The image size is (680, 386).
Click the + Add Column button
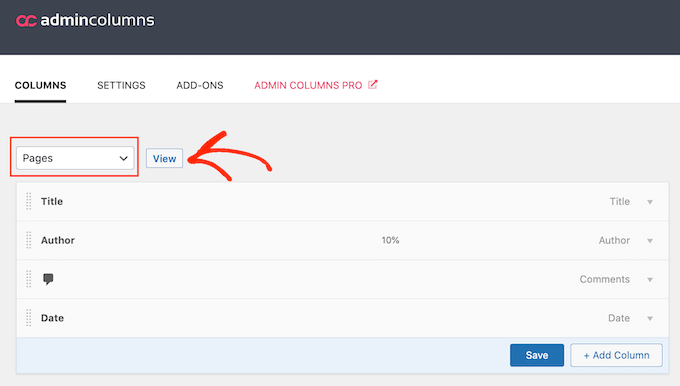coord(616,355)
